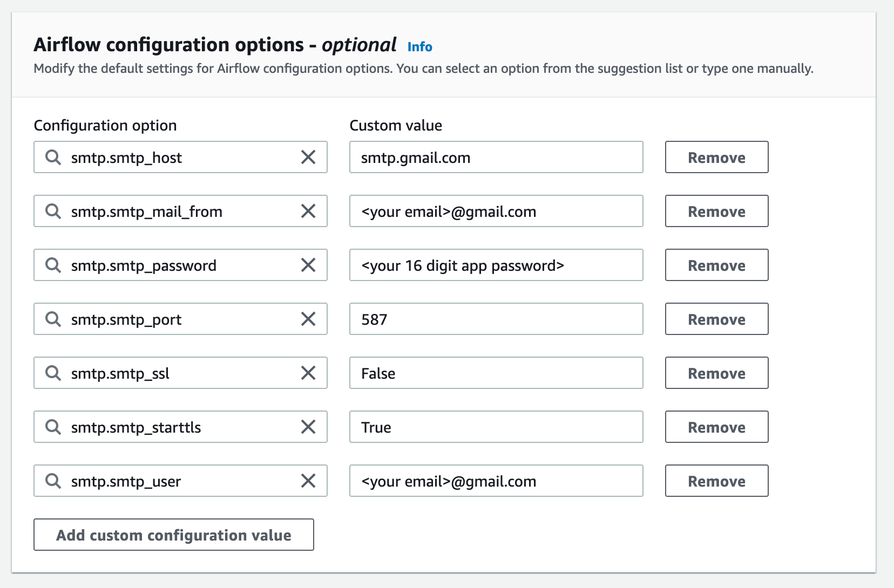Click the search icon in smtp.smtp_password field

[53, 265]
